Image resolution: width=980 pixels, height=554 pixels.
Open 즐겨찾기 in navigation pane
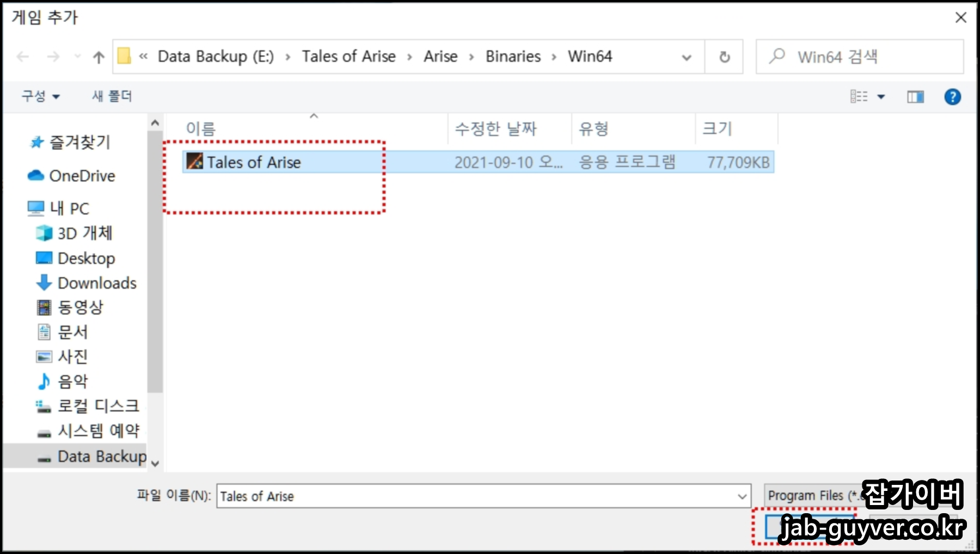(x=70, y=143)
